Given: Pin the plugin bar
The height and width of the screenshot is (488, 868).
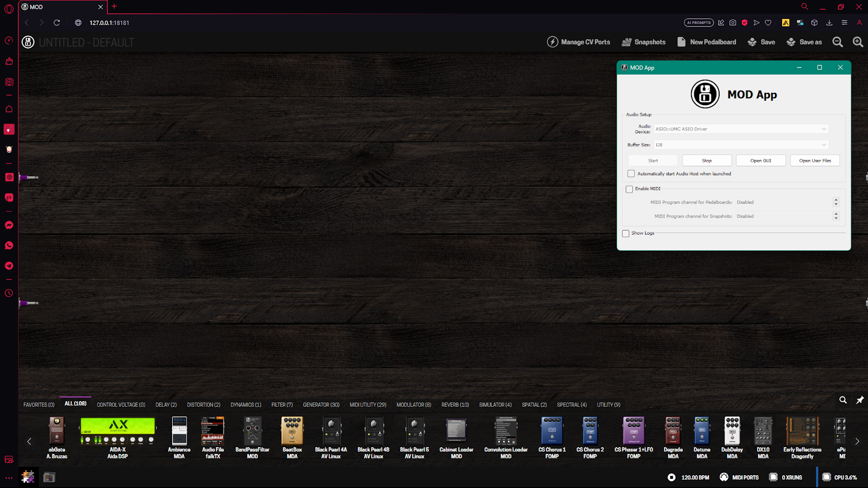Looking at the screenshot, I should coord(860,400).
